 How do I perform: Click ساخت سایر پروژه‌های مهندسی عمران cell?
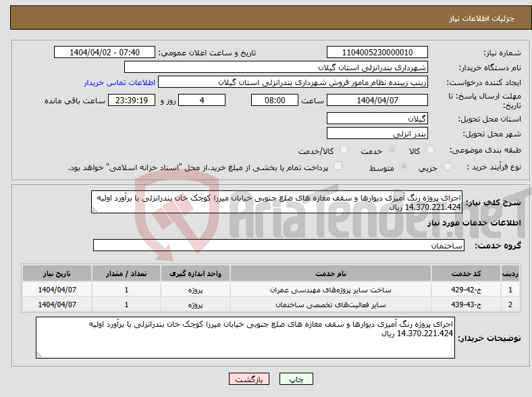[331, 290]
